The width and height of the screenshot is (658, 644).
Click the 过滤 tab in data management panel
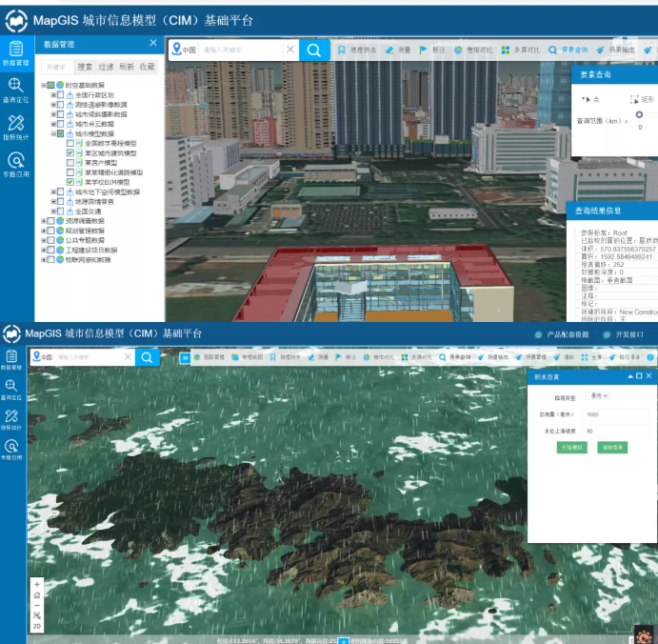(x=106, y=67)
